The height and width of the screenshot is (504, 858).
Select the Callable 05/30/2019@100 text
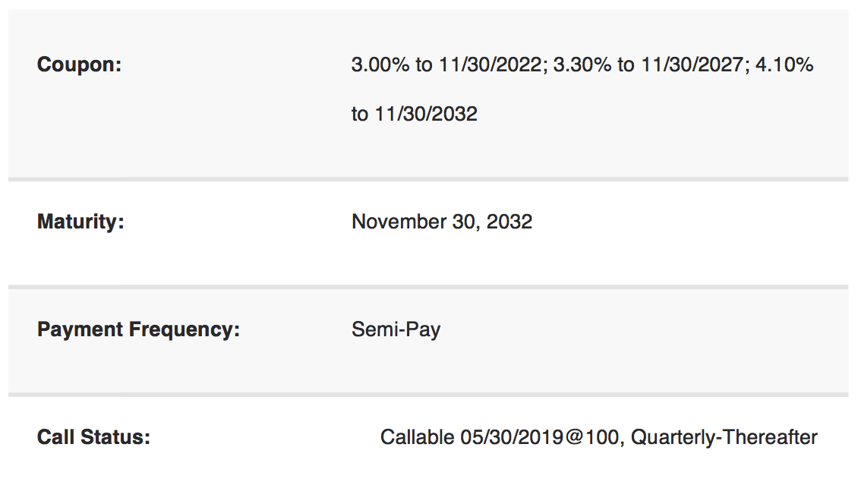tap(500, 437)
